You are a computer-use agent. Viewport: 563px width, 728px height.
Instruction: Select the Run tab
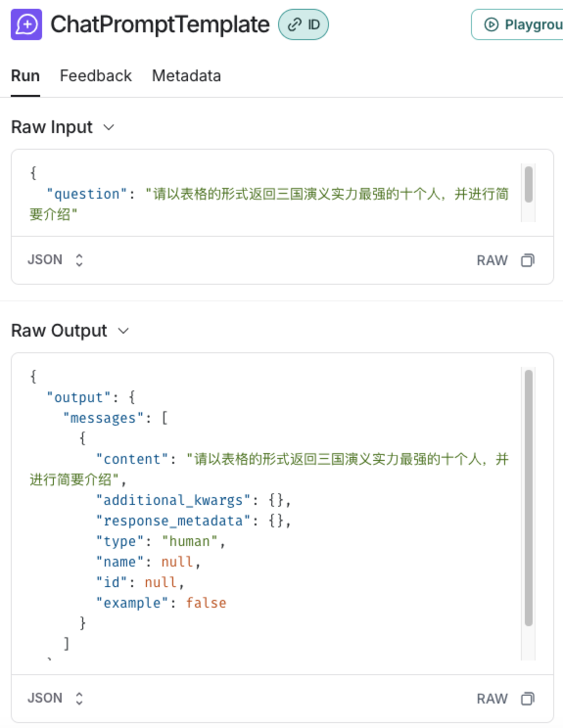click(x=25, y=75)
